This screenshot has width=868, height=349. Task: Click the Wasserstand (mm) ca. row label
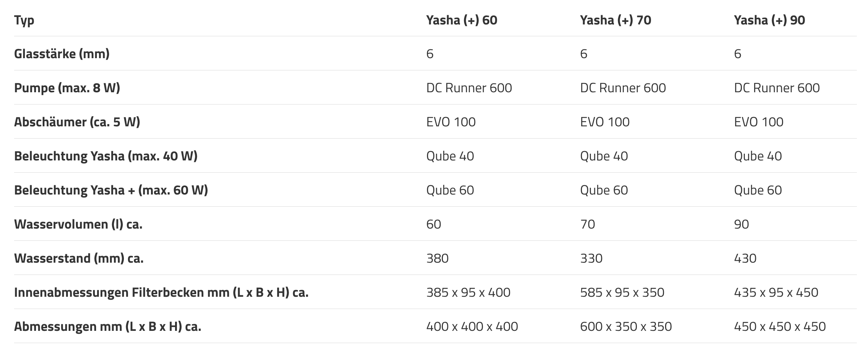pos(79,259)
